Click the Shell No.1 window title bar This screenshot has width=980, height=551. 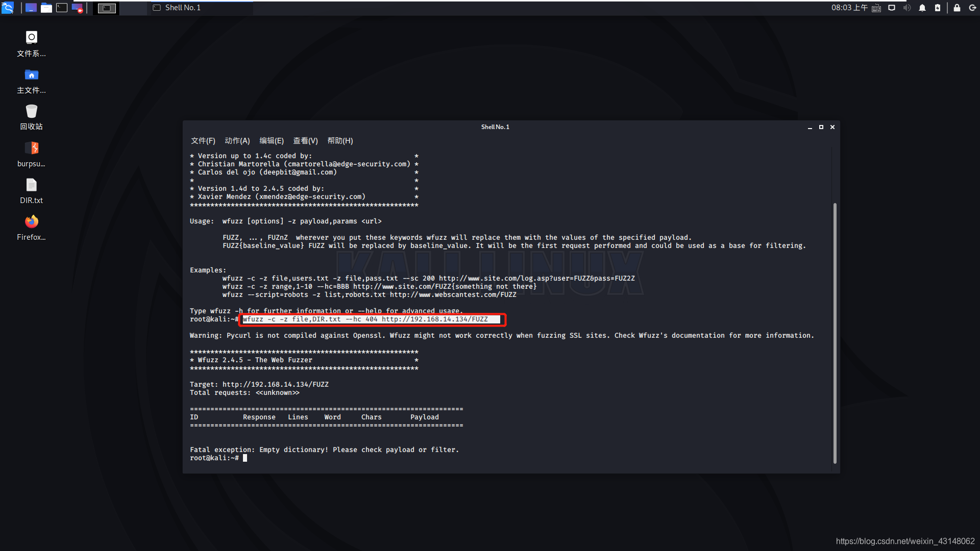[495, 127]
